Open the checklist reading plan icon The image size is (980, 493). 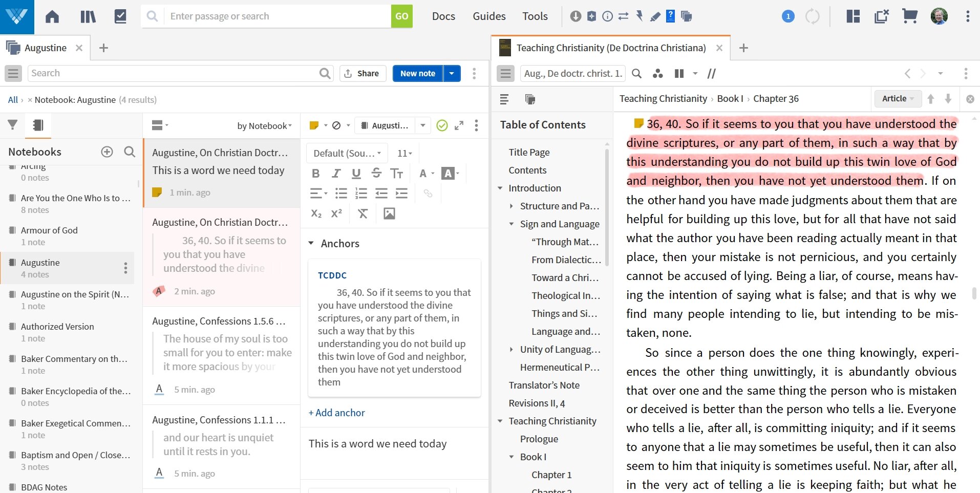(120, 16)
